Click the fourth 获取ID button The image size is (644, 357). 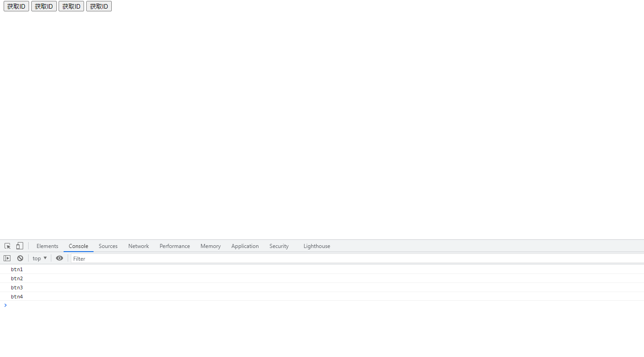coord(99,6)
